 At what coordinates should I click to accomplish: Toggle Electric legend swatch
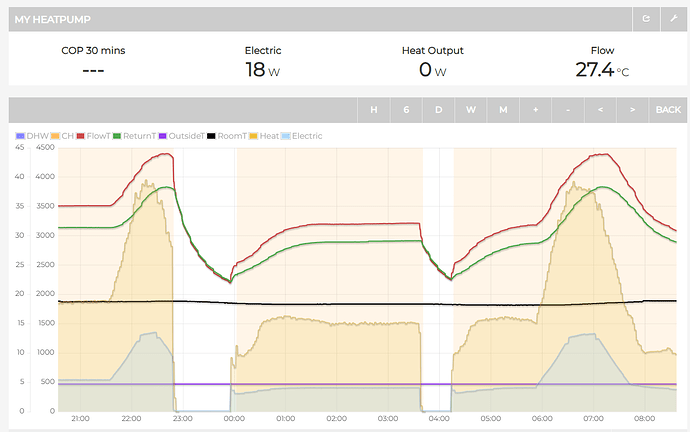(286, 136)
